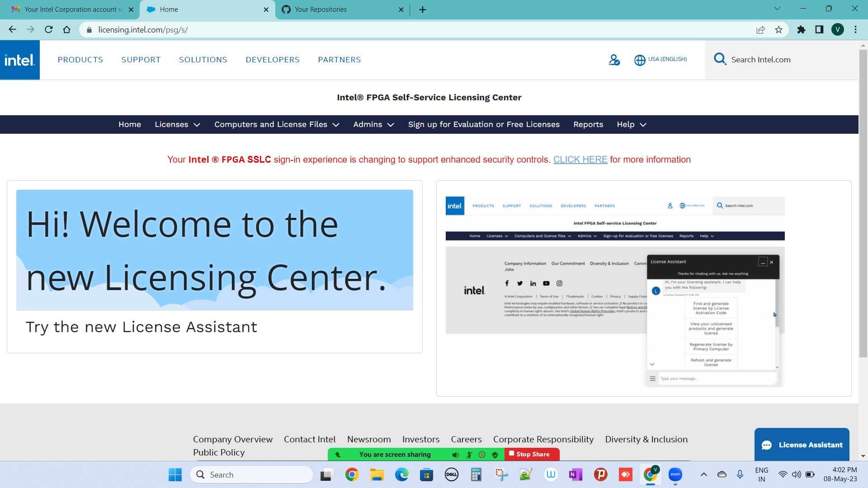Open the Chrome extensions puzzle icon
868x488 pixels.
tap(801, 30)
